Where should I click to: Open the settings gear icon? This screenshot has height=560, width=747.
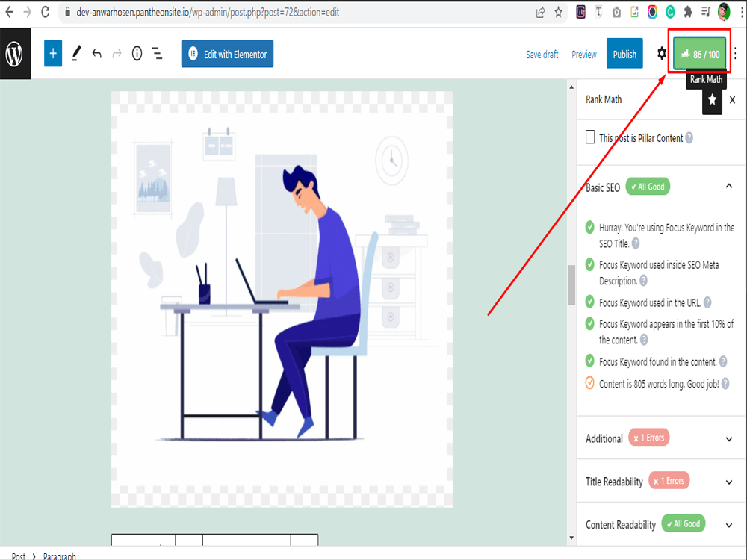tap(662, 53)
